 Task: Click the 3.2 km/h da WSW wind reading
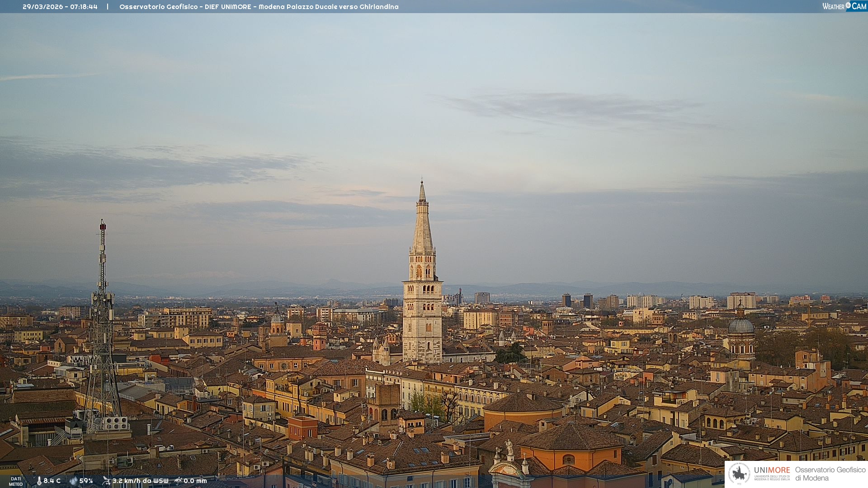coord(140,481)
